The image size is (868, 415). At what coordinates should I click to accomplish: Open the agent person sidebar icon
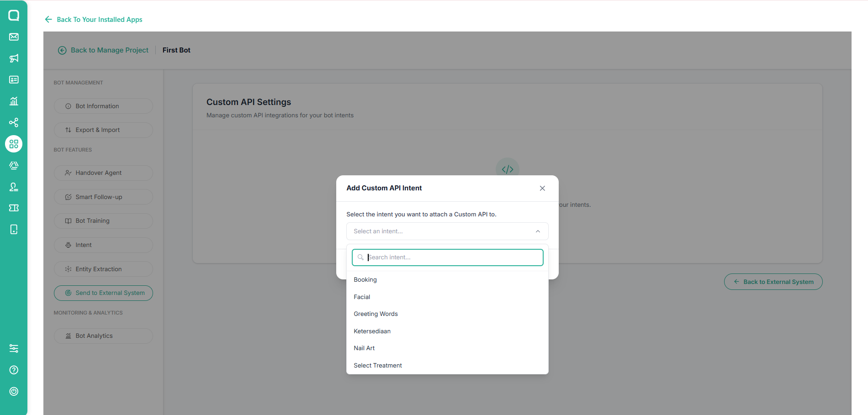[14, 187]
